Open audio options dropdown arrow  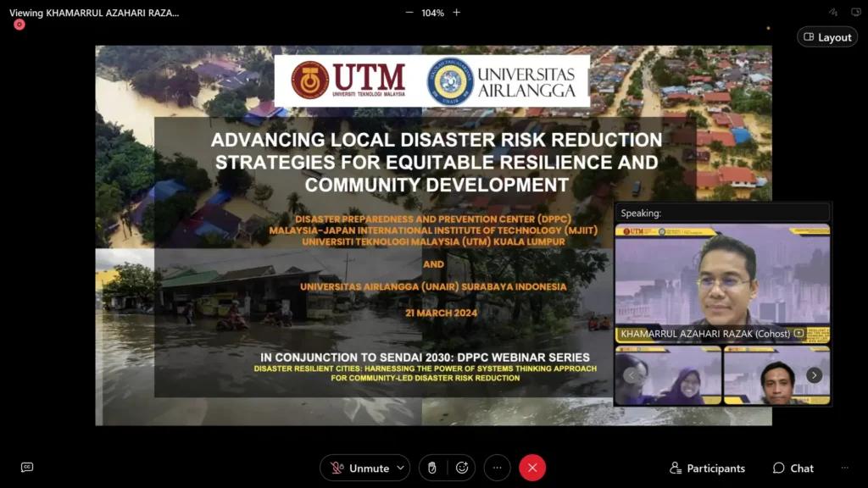400,468
